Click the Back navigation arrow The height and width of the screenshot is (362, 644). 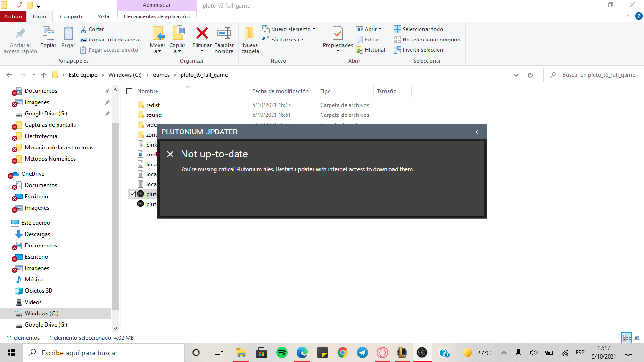coord(9,75)
